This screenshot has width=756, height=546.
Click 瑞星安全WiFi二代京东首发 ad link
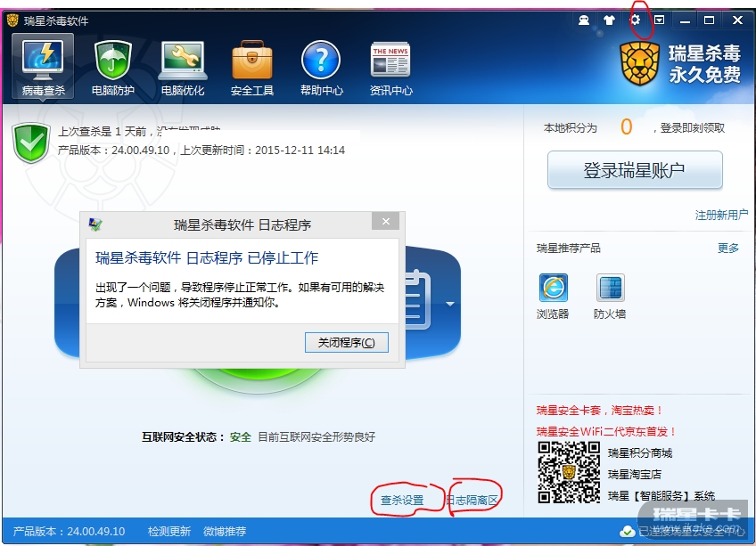point(606,431)
